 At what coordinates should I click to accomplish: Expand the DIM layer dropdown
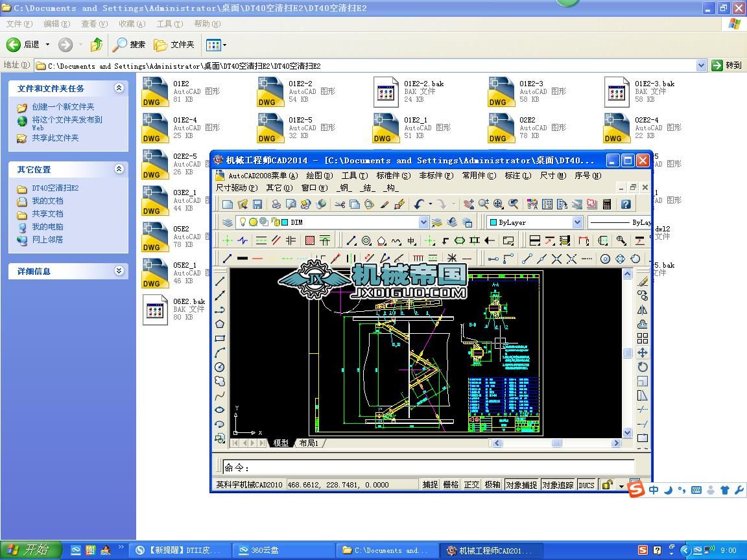(x=423, y=222)
